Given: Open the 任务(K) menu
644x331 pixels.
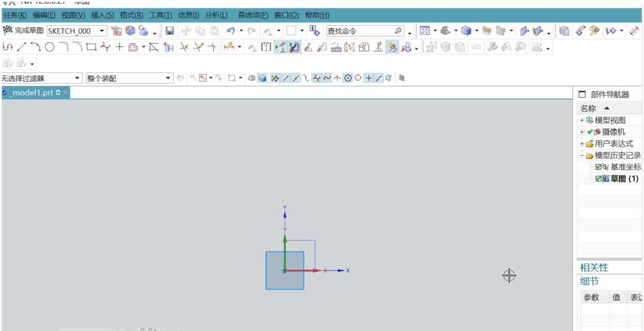Looking at the screenshot, I should point(15,15).
